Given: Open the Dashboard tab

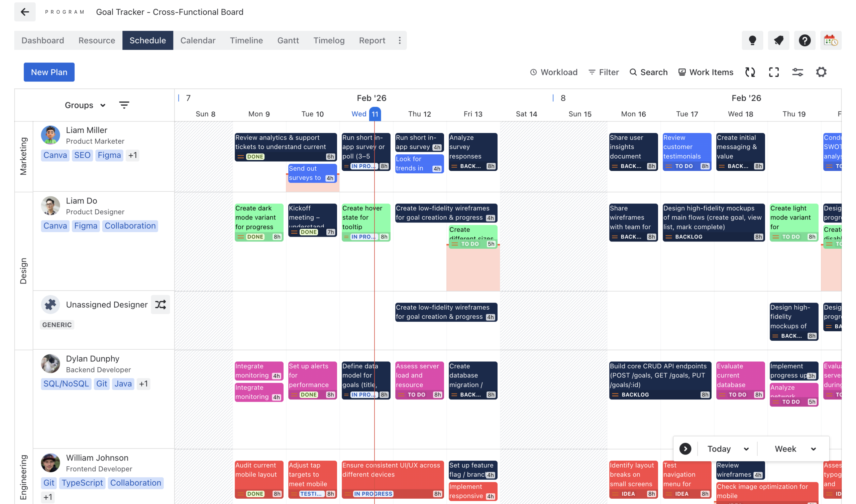Looking at the screenshot, I should 42,40.
